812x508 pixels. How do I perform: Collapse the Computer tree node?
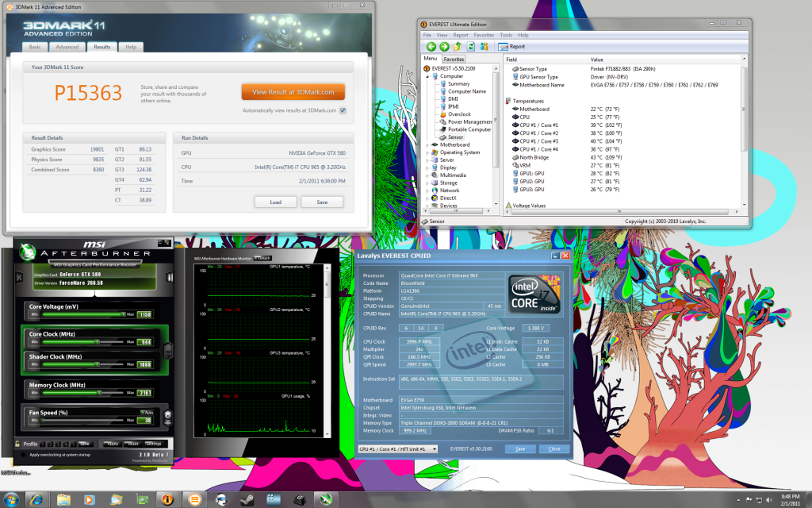427,77
